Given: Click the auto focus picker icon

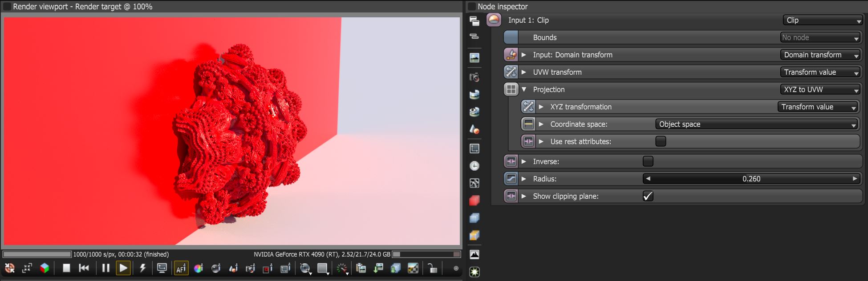Looking at the screenshot, I should coord(181,268).
